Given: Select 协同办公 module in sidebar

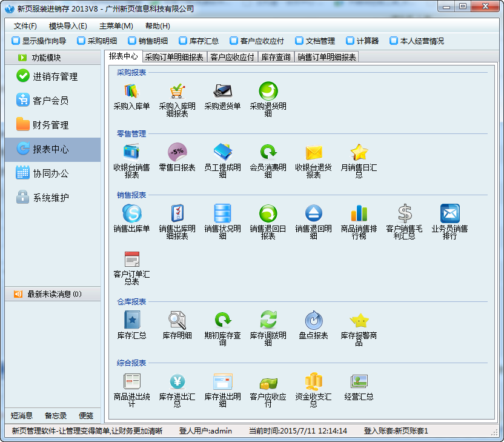Looking at the screenshot, I should tap(53, 173).
